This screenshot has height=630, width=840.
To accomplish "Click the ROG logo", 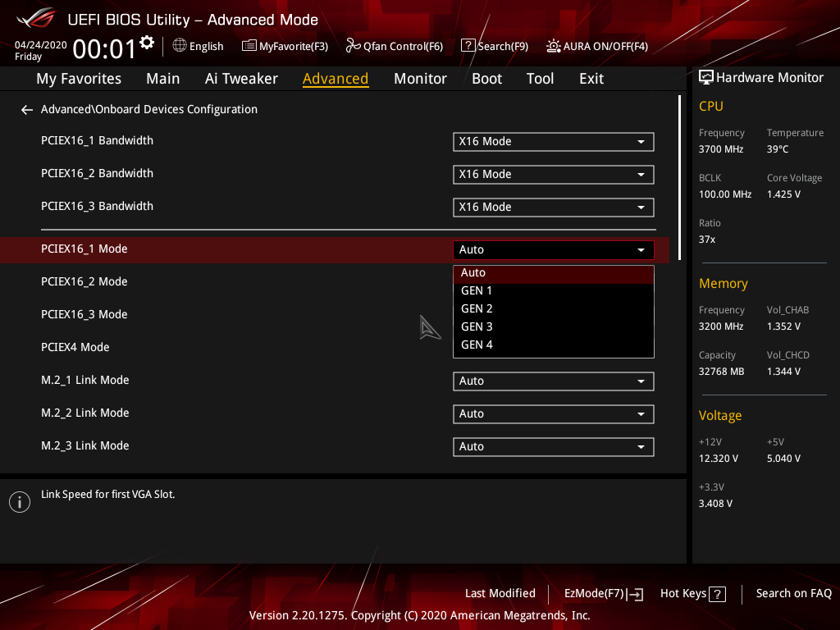I will tap(35, 18).
